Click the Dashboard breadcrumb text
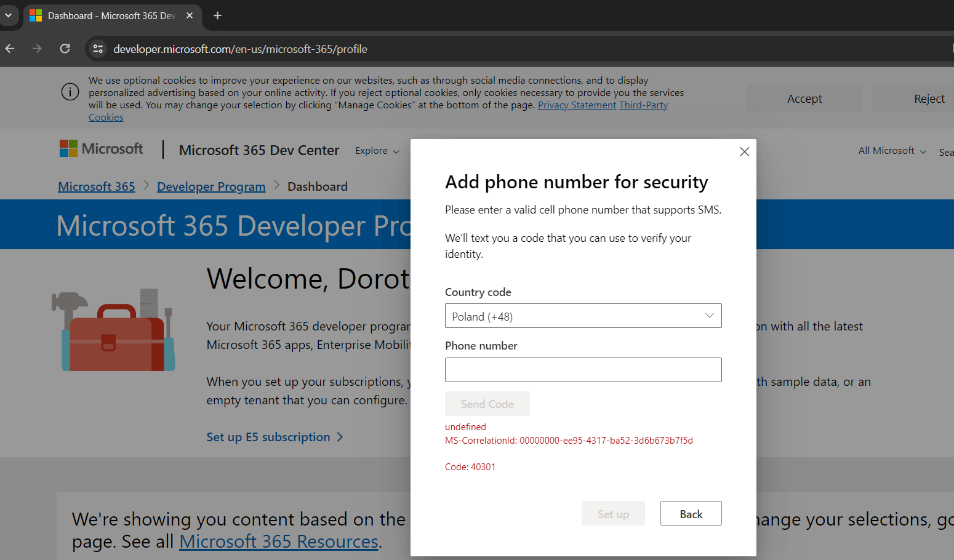Viewport: 954px width, 560px height. click(x=317, y=186)
